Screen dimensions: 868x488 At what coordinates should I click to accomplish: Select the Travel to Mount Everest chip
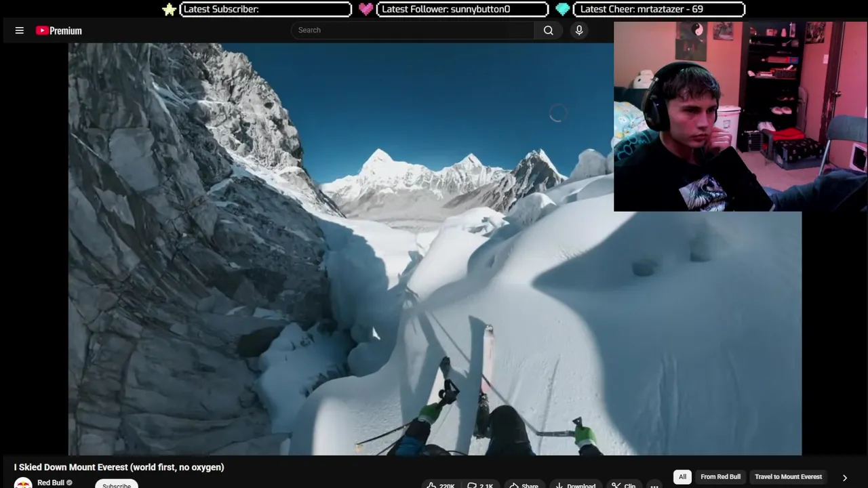coord(788,476)
